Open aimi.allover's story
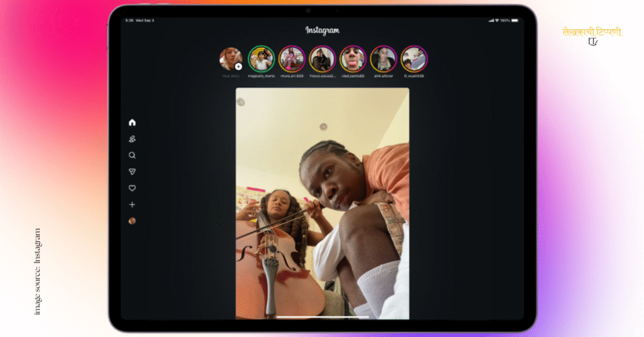The image size is (644, 337). tap(383, 58)
